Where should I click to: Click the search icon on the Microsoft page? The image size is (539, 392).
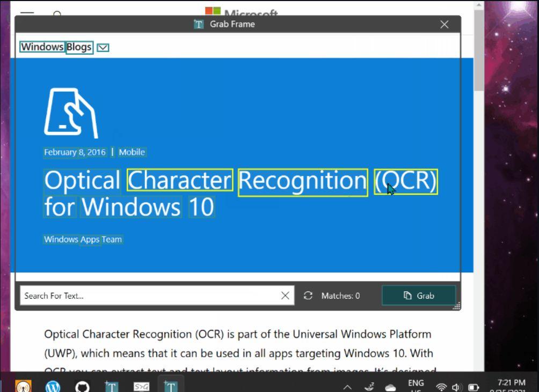[57, 14]
